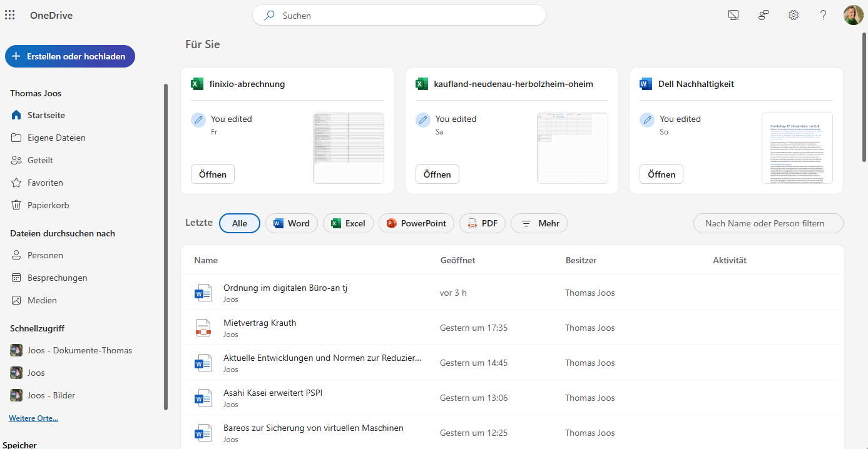Browse files by Personen
This screenshot has width=868, height=449.
click(45, 255)
